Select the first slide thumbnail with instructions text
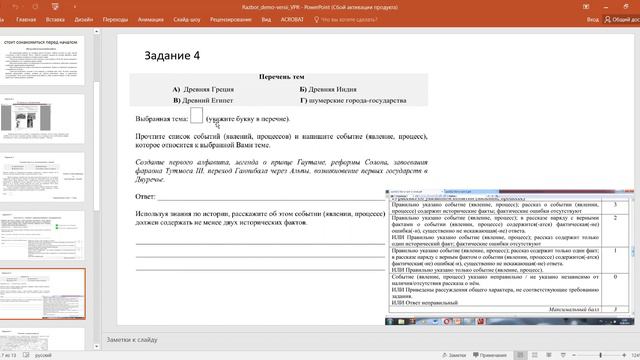 pos(42,60)
